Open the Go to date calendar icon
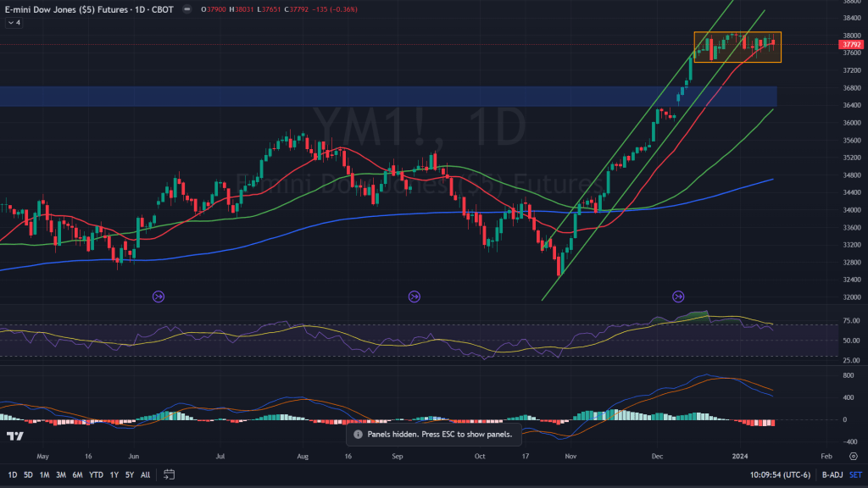 click(x=170, y=474)
